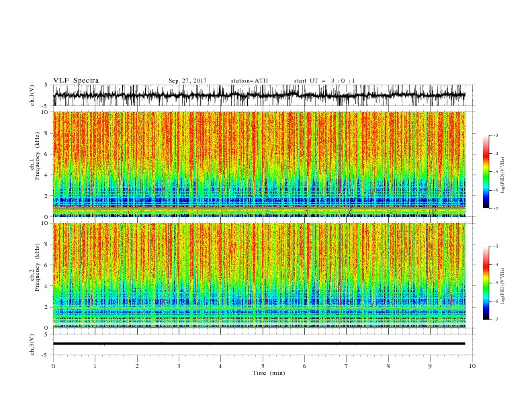Click the "8" tick on the time axis
The image size is (532, 411).
(x=388, y=366)
